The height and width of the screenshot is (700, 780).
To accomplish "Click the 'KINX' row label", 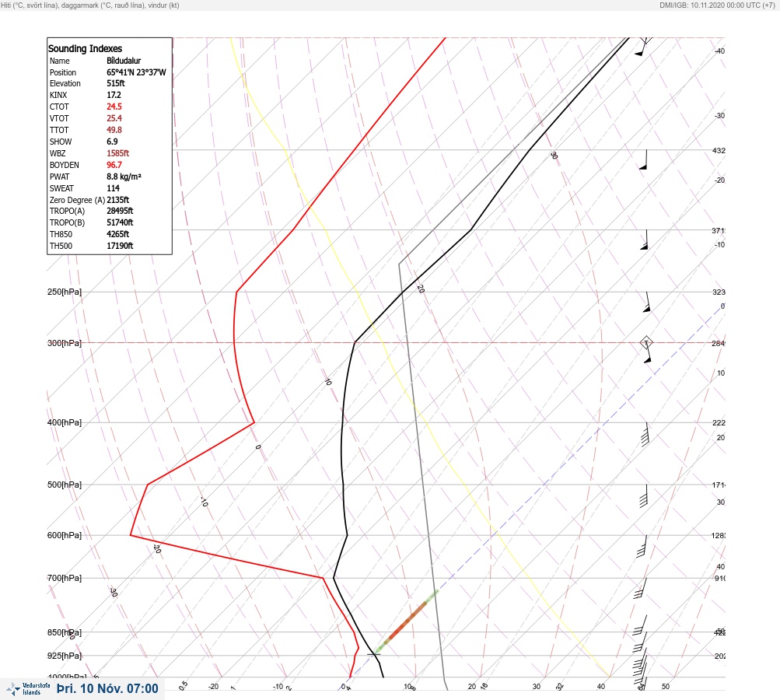I will (x=58, y=95).
